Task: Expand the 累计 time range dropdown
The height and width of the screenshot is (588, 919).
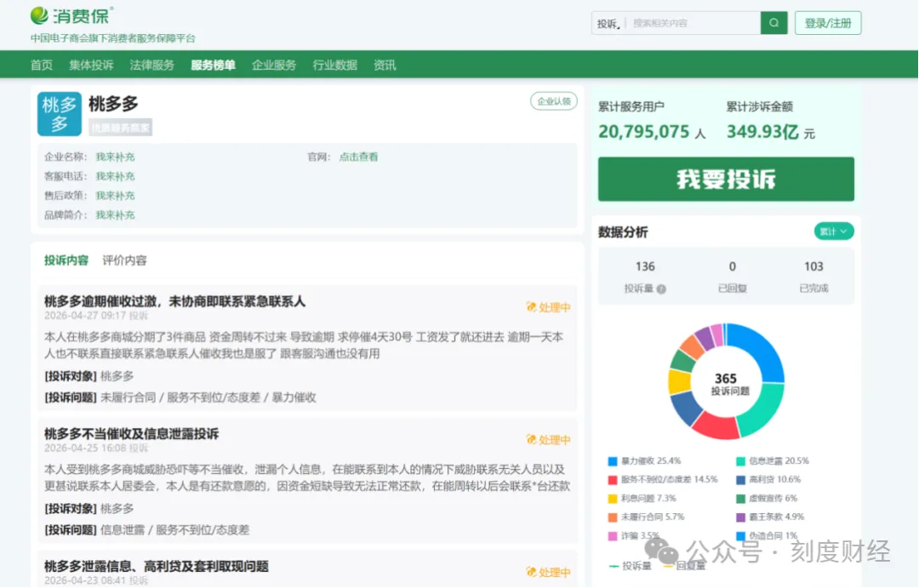Action: point(833,231)
